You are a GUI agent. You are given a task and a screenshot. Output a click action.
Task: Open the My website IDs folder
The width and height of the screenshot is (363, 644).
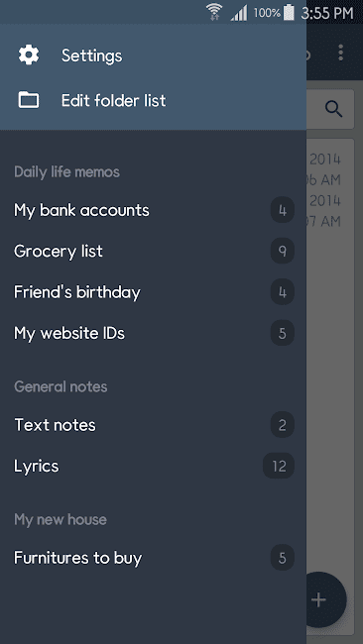[154, 333]
